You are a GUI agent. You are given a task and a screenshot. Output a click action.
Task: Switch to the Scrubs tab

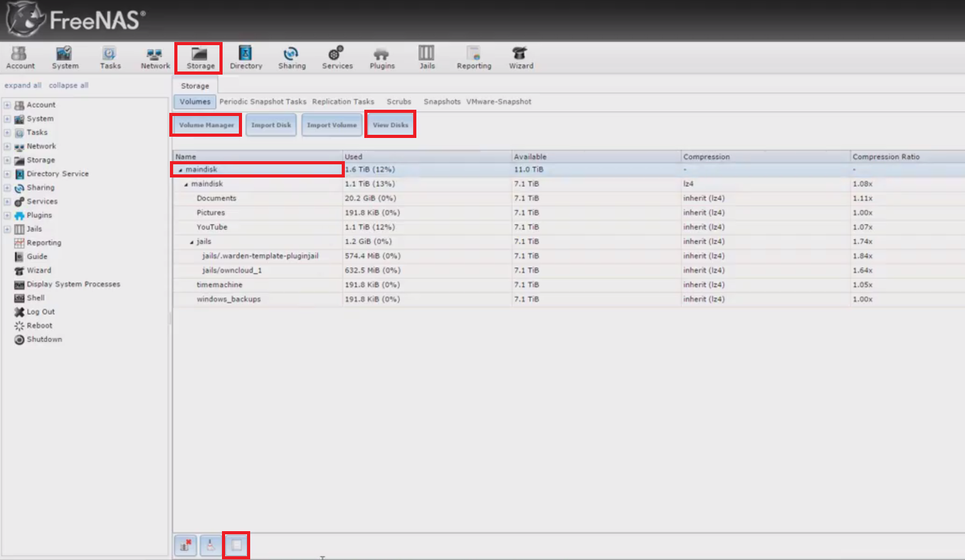(399, 102)
